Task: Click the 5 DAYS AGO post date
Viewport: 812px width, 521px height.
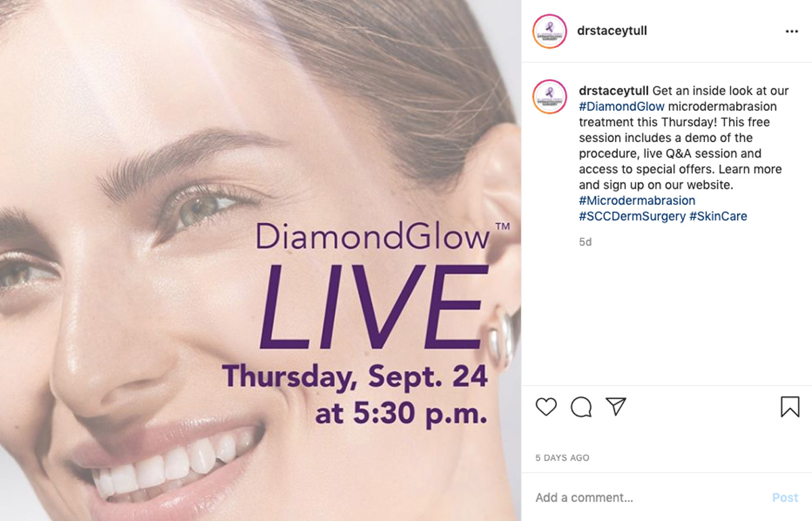Action: pyautogui.click(x=562, y=458)
